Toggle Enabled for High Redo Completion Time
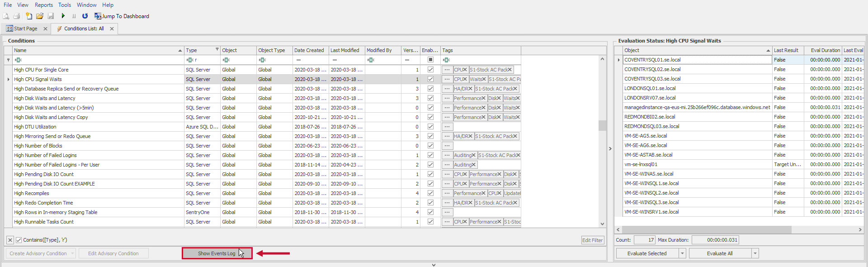Image resolution: width=868 pixels, height=267 pixels. click(x=430, y=203)
